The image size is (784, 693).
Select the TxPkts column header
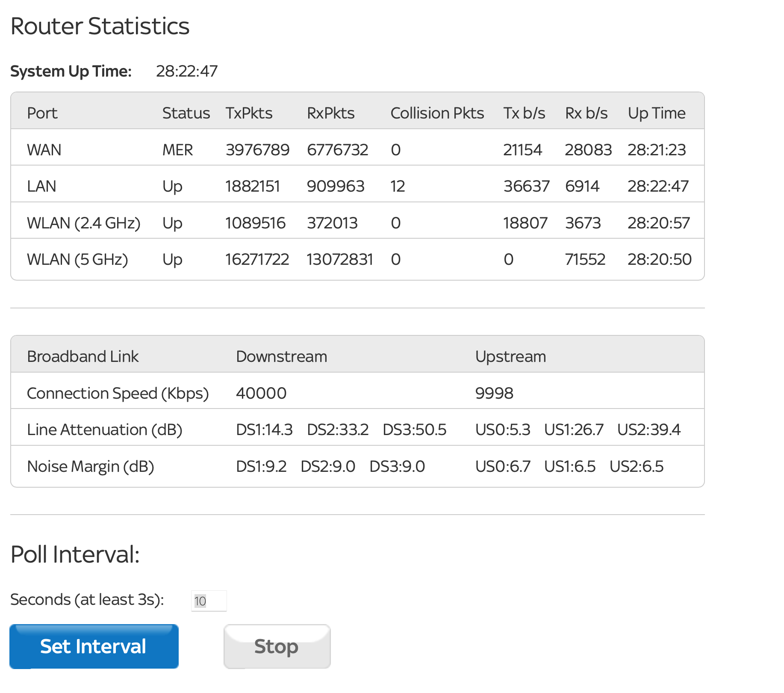(x=249, y=113)
